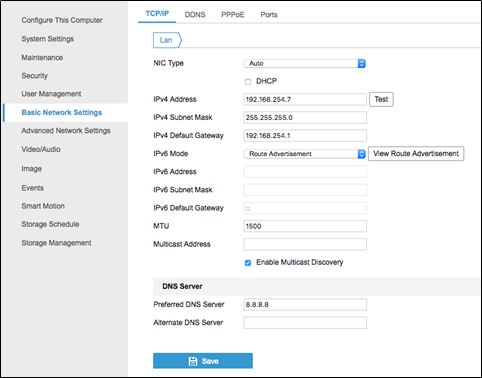Click the IPv4 Address input field
482x378 pixels.
305,99
